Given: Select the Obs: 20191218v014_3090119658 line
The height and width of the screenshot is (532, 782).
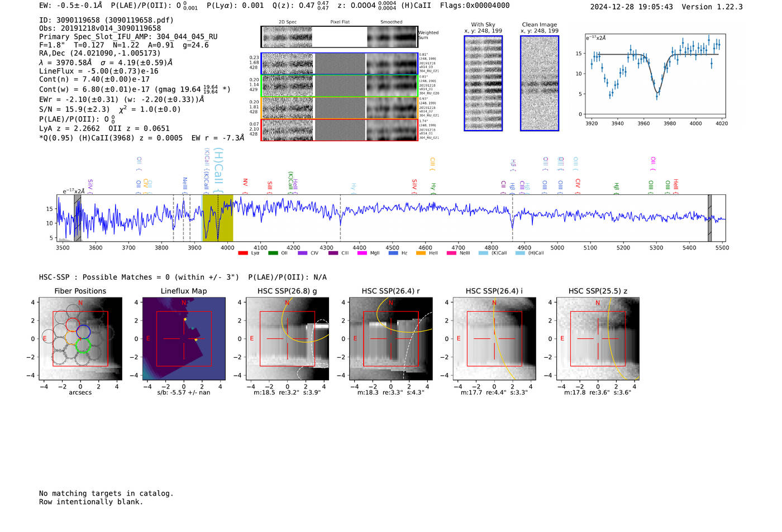Looking at the screenshot, I should point(100,28).
